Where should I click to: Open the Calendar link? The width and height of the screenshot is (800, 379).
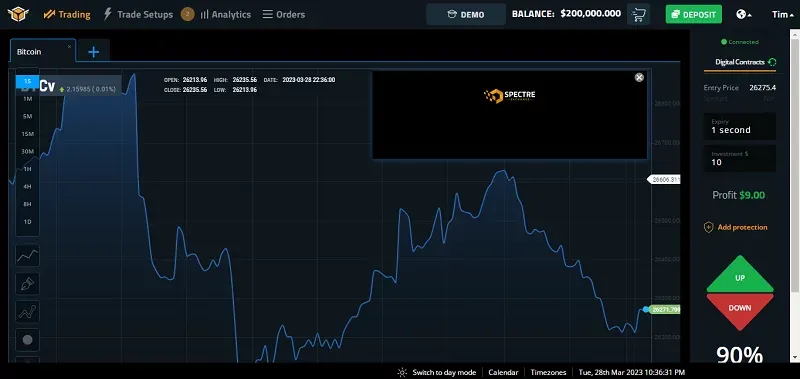pyautogui.click(x=503, y=372)
